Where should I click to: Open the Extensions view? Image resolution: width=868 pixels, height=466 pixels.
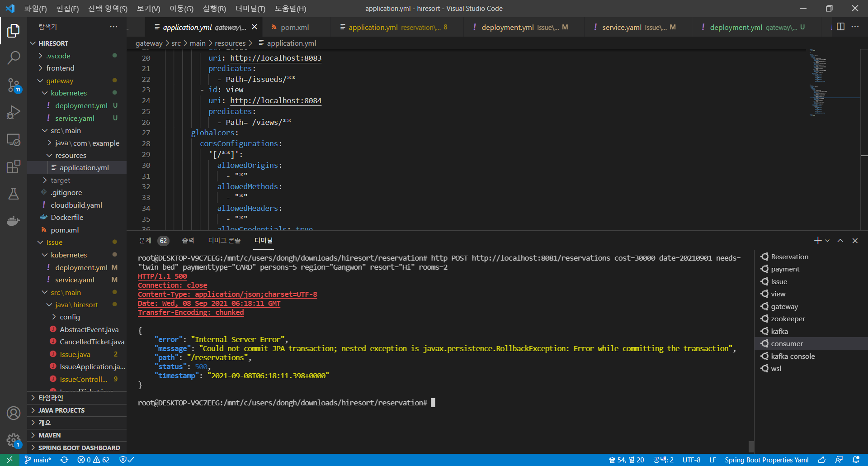(x=14, y=166)
